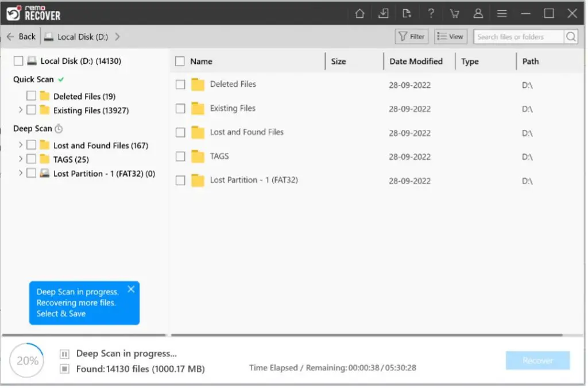Click the Lost and Found Files folder icon in list
The height and width of the screenshot is (388, 588).
click(198, 133)
